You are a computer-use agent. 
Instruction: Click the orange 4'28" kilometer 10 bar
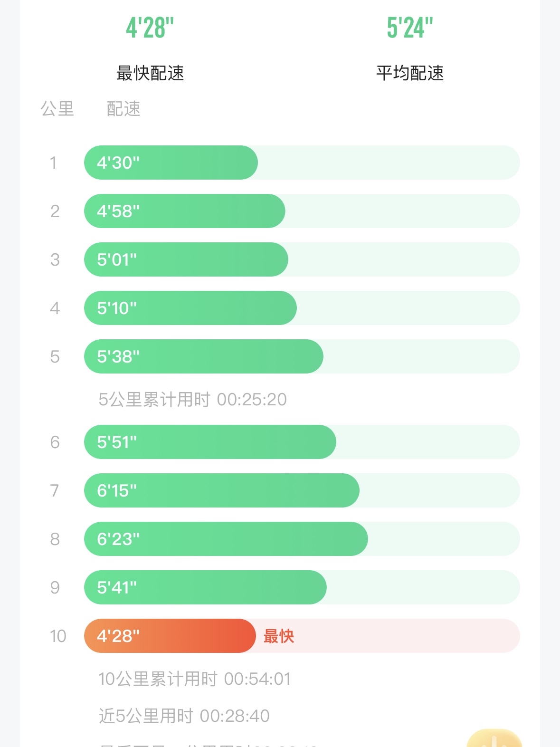[x=170, y=636]
